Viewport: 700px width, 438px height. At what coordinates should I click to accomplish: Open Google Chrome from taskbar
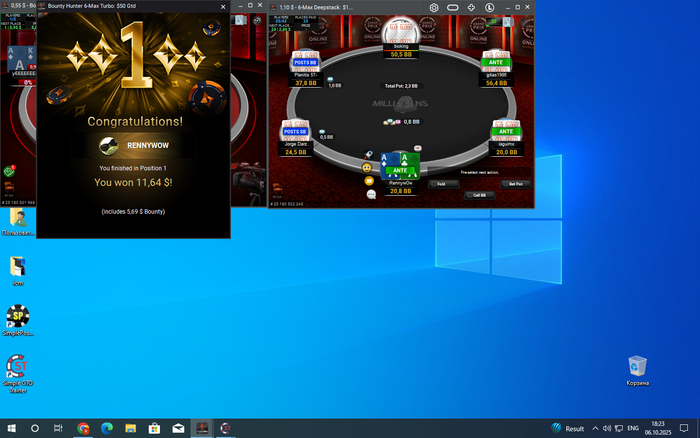click(x=83, y=428)
